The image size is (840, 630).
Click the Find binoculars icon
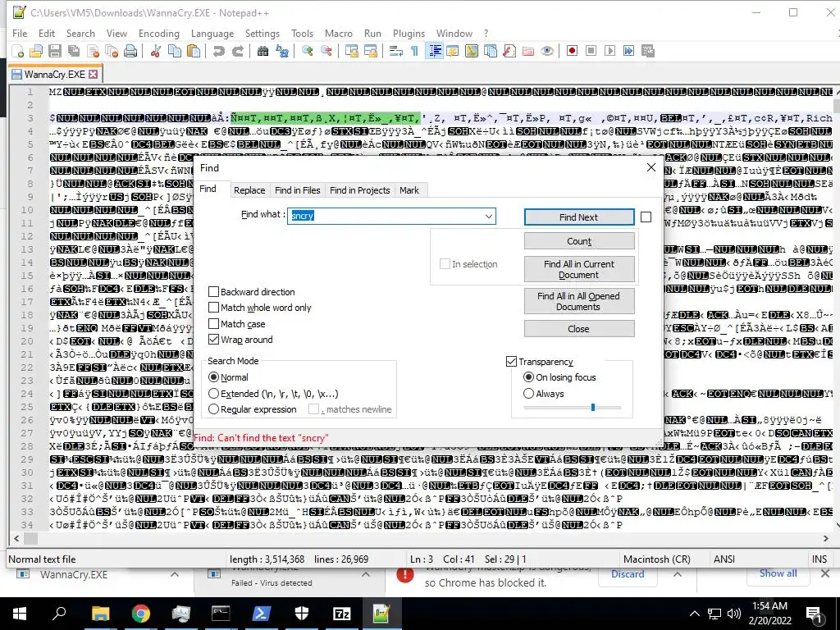point(262,51)
